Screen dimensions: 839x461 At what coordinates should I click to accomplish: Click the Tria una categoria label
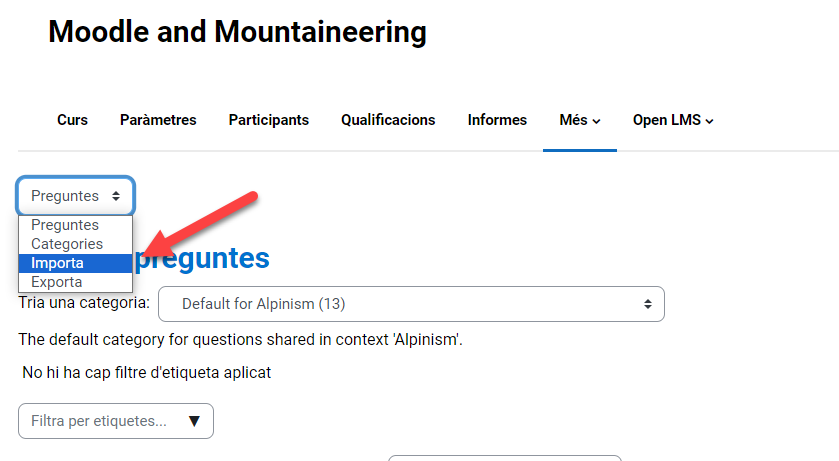coord(84,302)
